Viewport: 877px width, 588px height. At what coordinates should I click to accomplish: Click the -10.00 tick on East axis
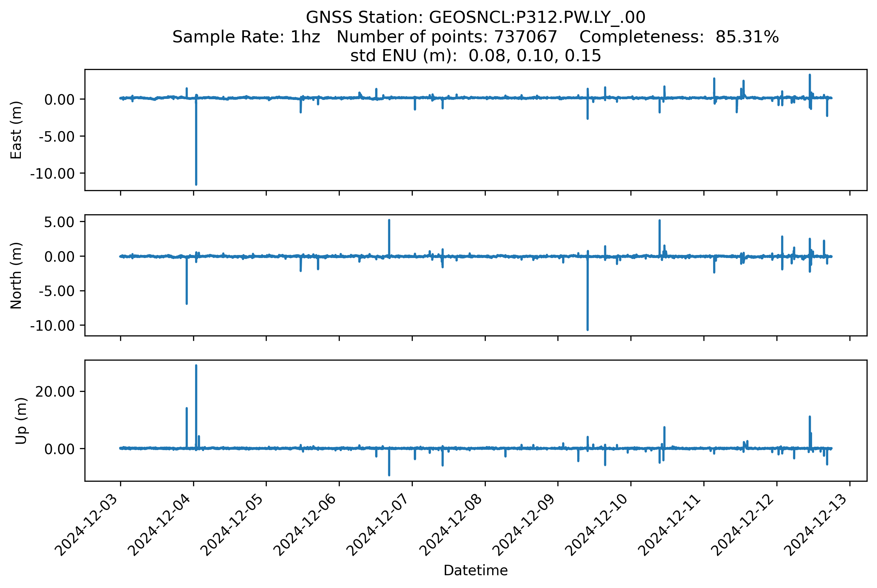[52, 174]
